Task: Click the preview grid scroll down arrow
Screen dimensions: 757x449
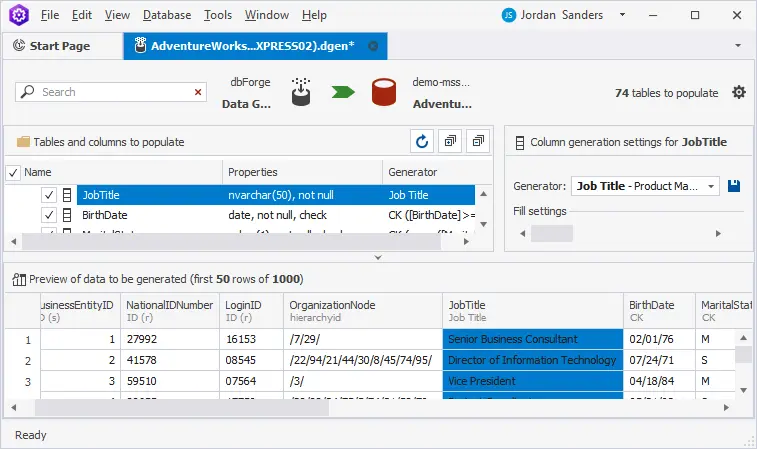Action: click(x=743, y=390)
